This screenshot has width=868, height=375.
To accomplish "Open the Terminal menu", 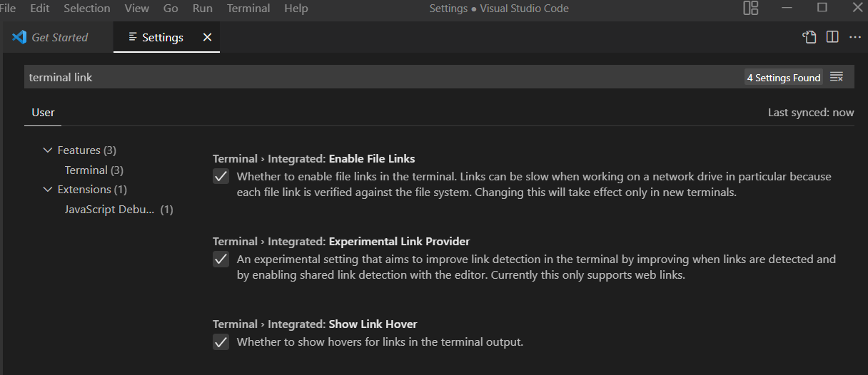I will [248, 9].
